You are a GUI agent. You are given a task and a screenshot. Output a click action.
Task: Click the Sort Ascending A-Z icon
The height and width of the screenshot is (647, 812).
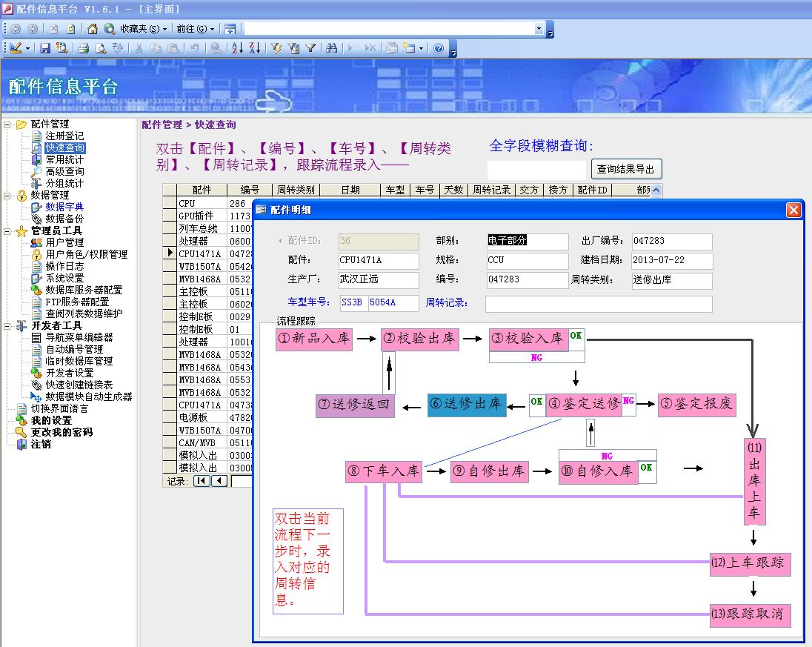coord(237,48)
